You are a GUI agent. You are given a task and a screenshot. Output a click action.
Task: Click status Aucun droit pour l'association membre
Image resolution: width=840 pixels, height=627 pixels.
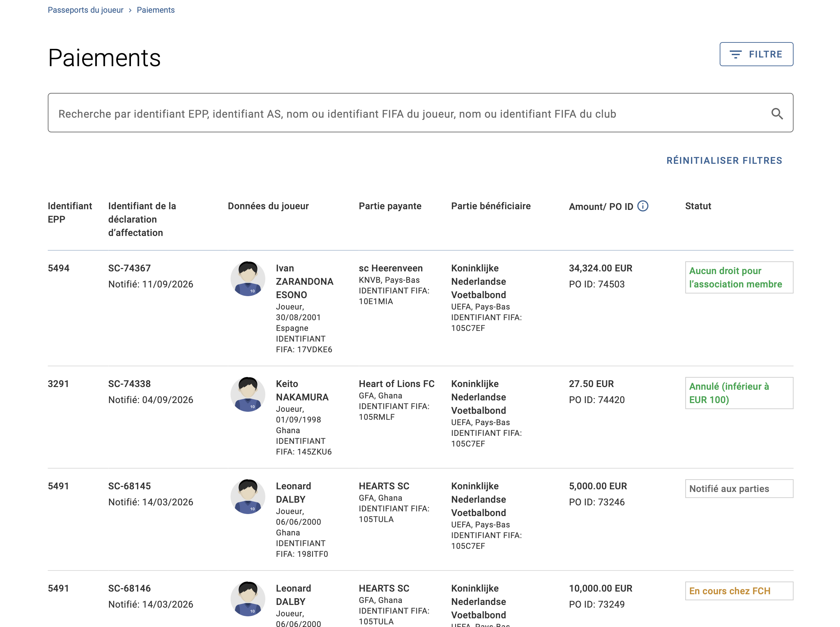(738, 277)
